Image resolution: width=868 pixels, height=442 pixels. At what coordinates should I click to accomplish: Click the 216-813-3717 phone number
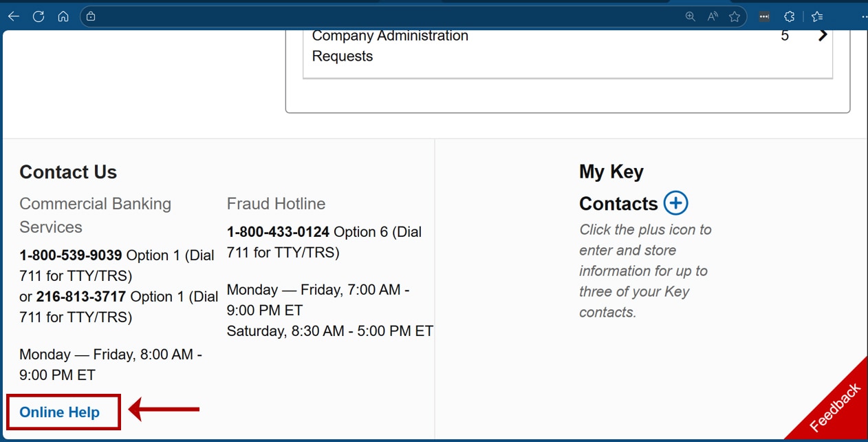pos(81,297)
